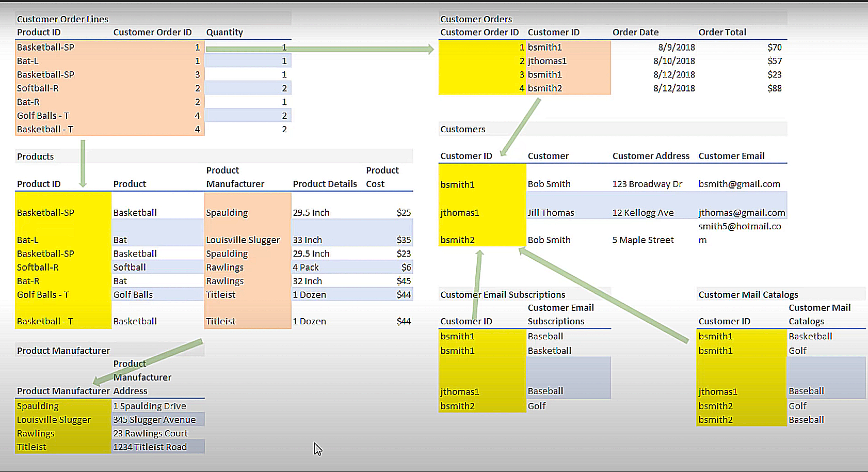Click the Customer Mail Catalogs Baseball entry

point(806,391)
